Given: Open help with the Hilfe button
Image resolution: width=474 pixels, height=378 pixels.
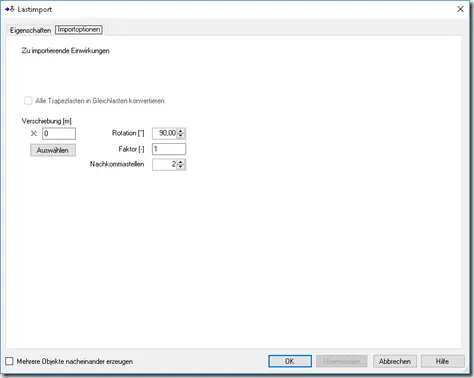Looking at the screenshot, I should (x=442, y=361).
